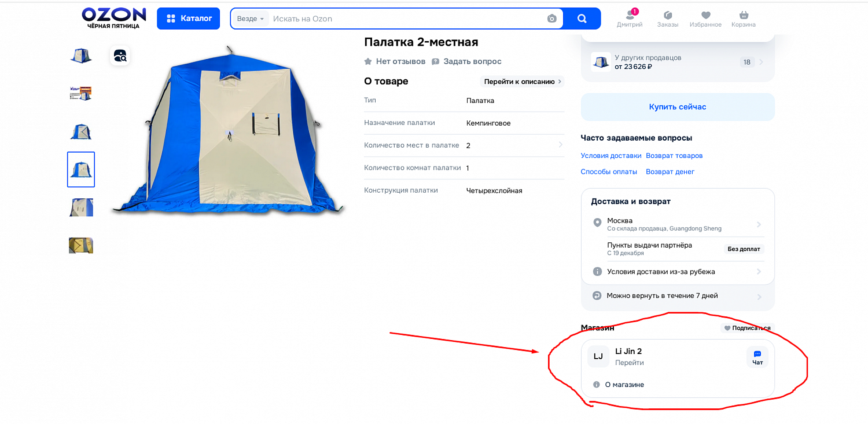This screenshot has width=868, height=424.
Task: Click info icon beside Условия доставки из-за рубежа
Action: (598, 272)
